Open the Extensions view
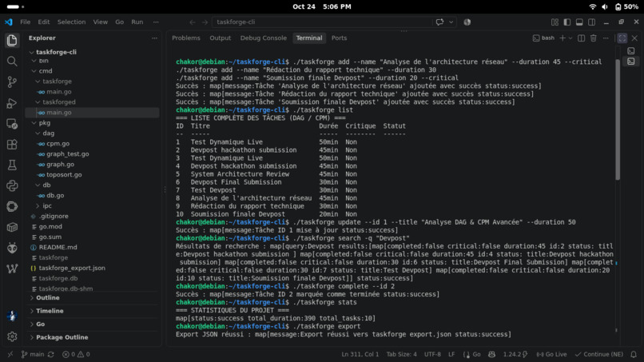Image resolution: width=644 pixels, height=362 pixels. pyautogui.click(x=12, y=144)
